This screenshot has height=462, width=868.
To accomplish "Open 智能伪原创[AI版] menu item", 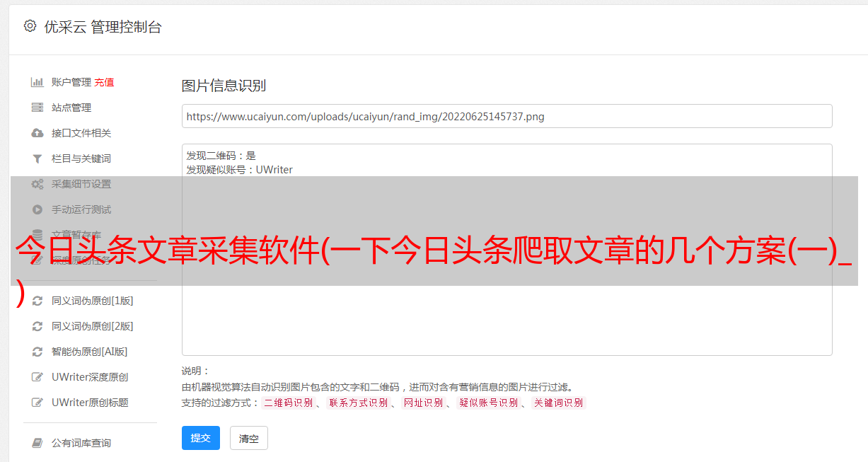I will (x=90, y=352).
